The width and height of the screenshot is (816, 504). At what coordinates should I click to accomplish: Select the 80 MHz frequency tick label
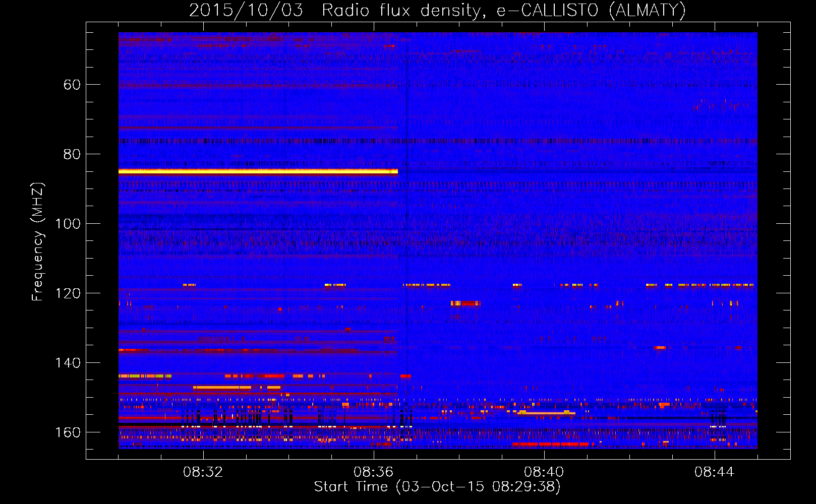tap(72, 154)
